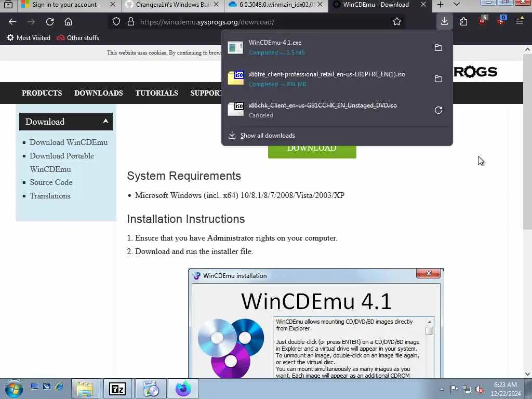
Task: Bookmark this page with the star icon
Action: coord(397,22)
